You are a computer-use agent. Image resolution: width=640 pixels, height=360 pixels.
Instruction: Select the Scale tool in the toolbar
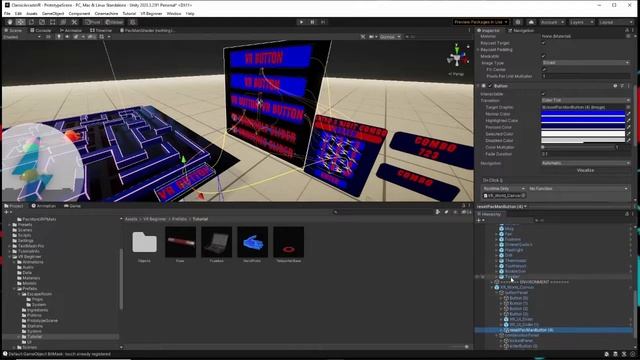(42, 22)
